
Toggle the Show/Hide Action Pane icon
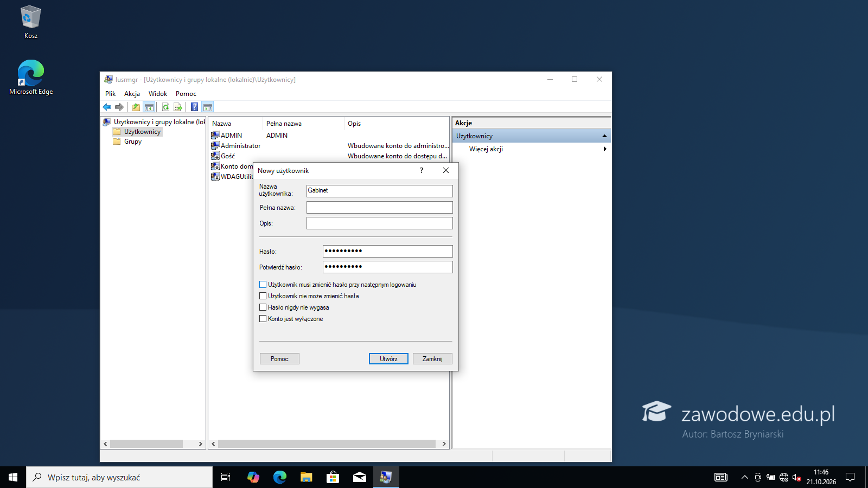(x=208, y=107)
